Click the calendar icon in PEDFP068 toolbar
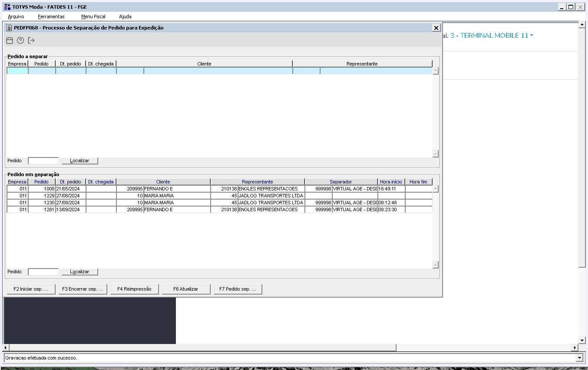 pos(10,40)
